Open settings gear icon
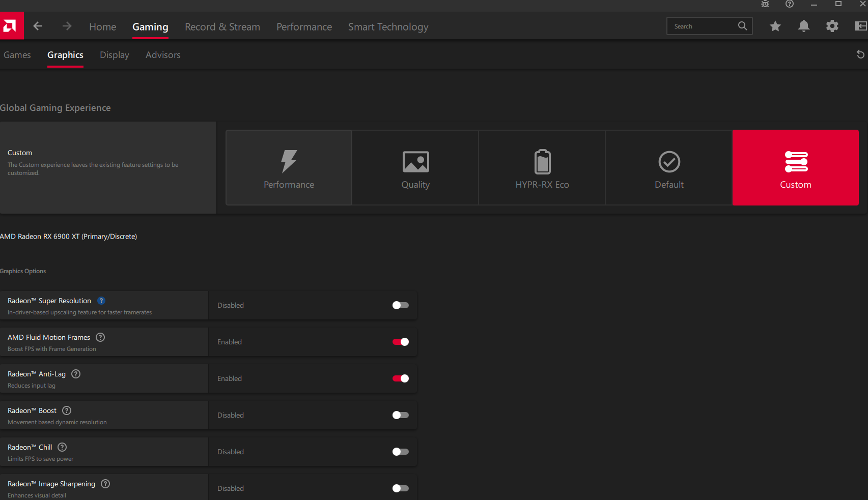 click(832, 26)
